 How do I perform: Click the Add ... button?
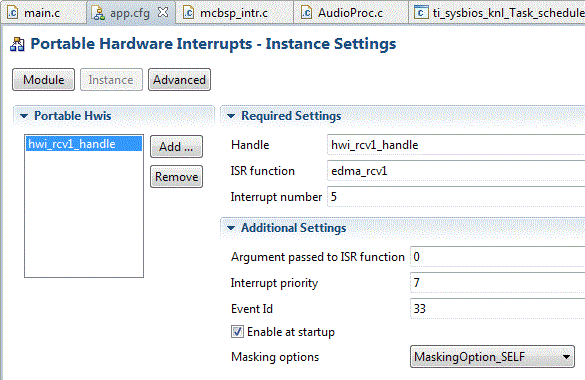pos(176,147)
